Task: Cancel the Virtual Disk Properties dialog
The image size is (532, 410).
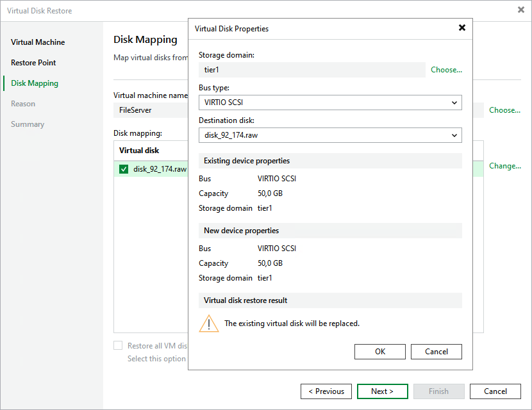Action: (436, 352)
